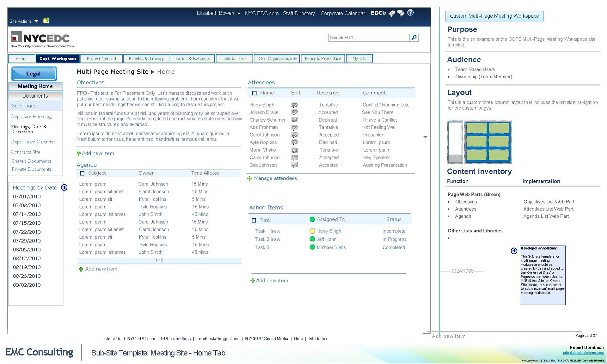The height and width of the screenshot is (364, 607).
Task: Click the edit icon for Charles Schumer
Action: 294,120
